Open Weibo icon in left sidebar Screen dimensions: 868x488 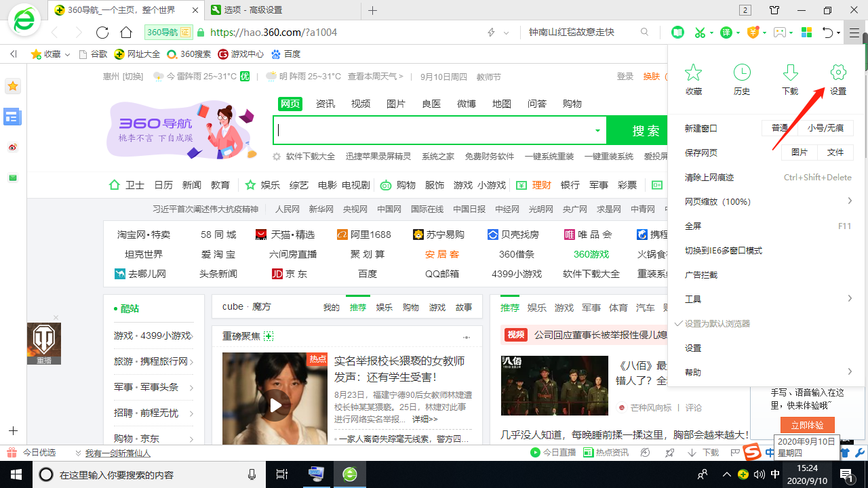(x=12, y=147)
